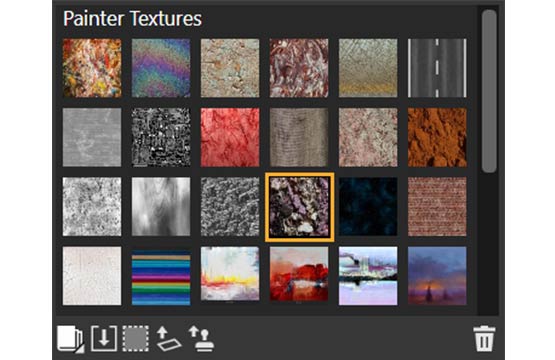The height and width of the screenshot is (360, 555).
Task: Pick the horizontal rainbow stripes texture
Action: click(161, 276)
